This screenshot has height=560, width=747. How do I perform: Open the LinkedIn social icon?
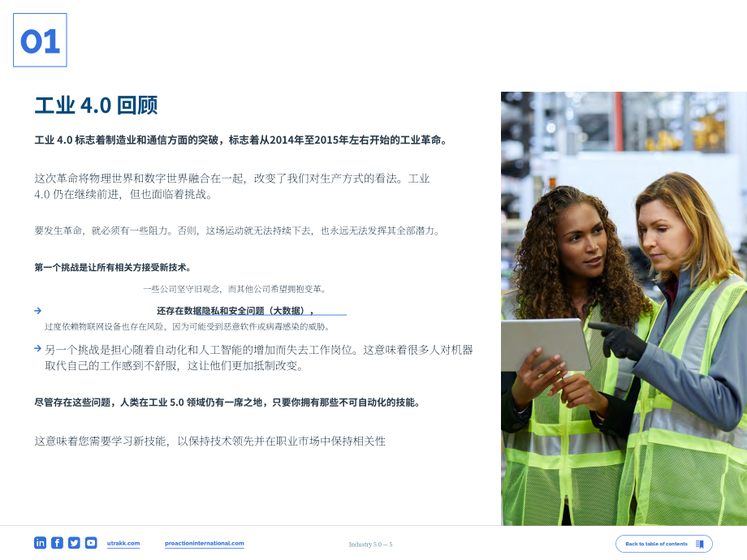(x=40, y=543)
